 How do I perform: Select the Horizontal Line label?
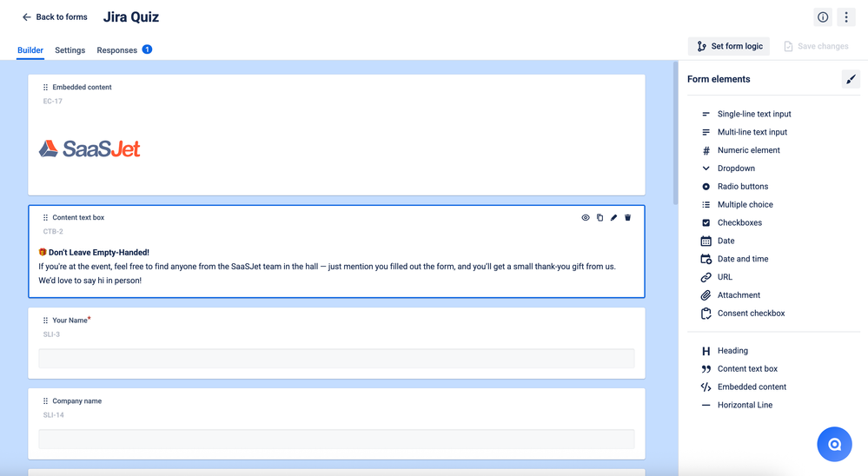point(745,405)
